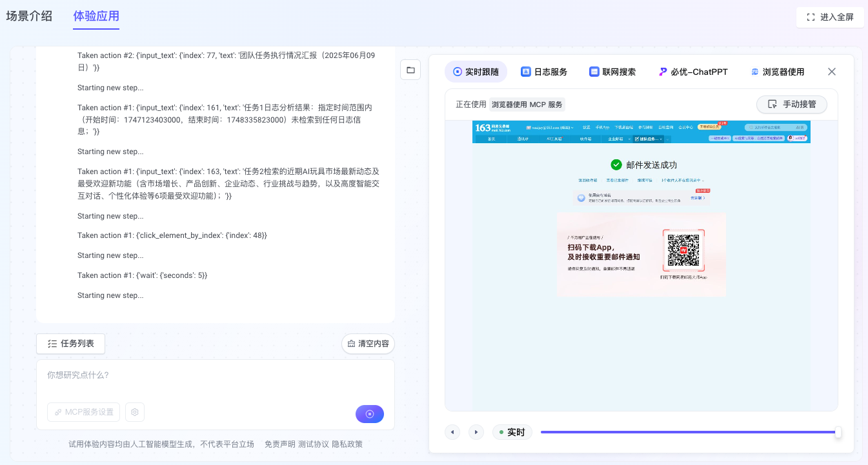Focus the 你想研究点什么 input box
868x465 pixels.
click(x=216, y=375)
